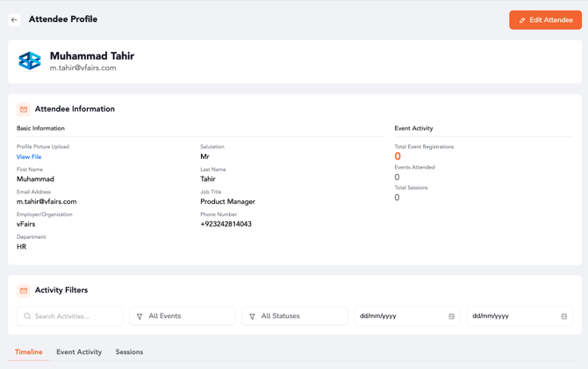Click the Edit Attendee button

(x=545, y=19)
